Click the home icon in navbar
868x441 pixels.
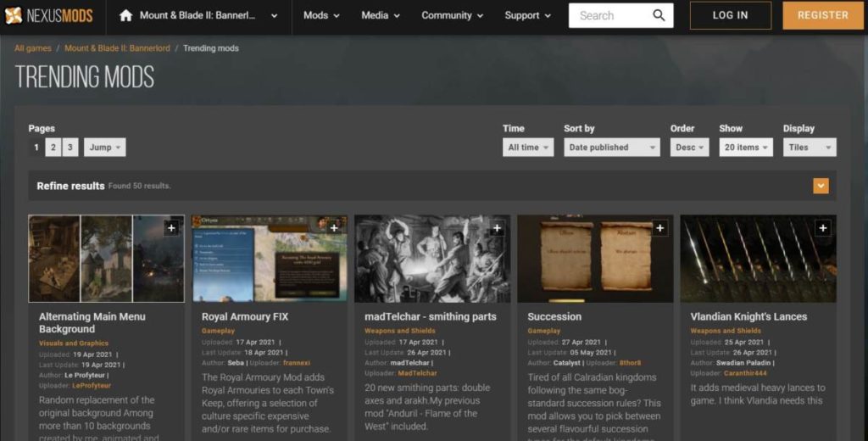click(x=125, y=15)
